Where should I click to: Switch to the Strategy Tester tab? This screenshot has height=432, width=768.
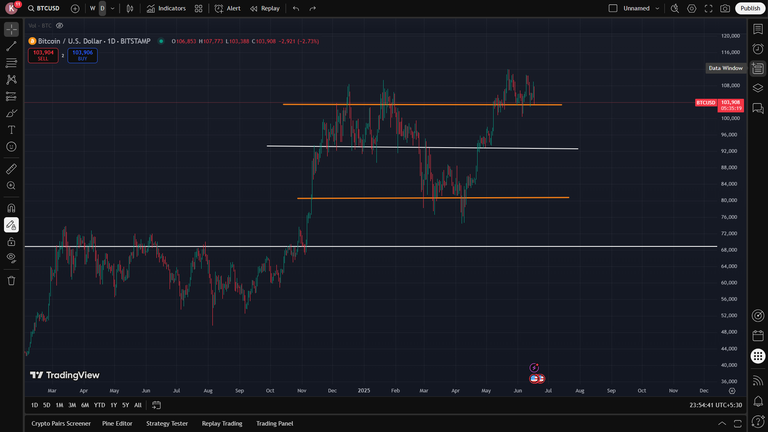click(167, 424)
